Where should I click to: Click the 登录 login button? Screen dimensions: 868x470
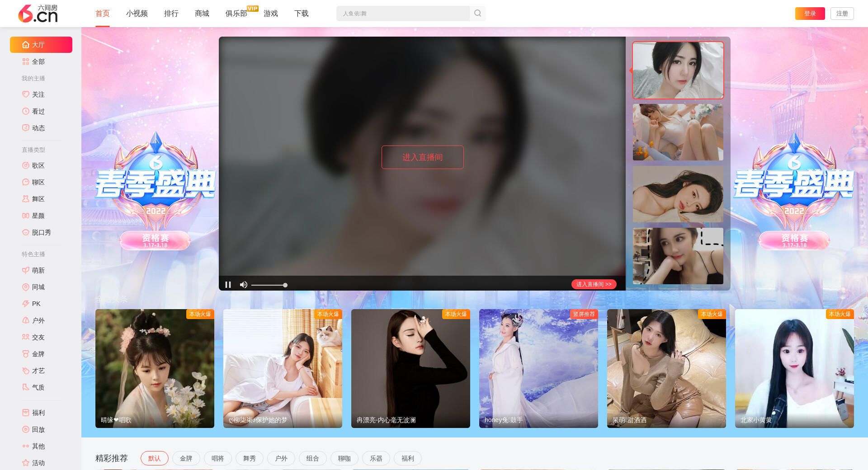(x=810, y=14)
